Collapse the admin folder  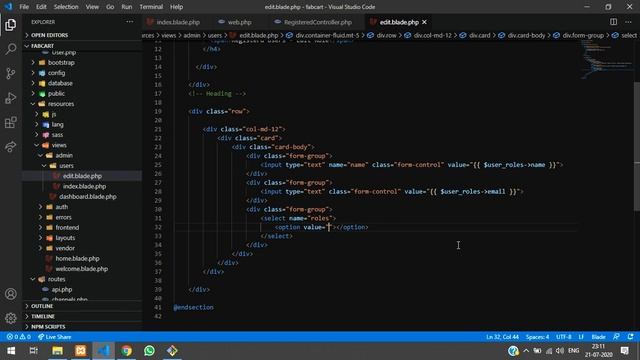pyautogui.click(x=82, y=155)
